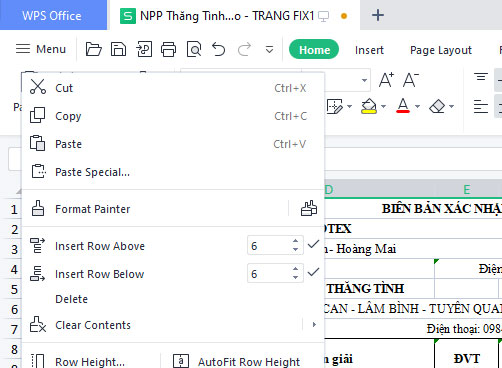Click the LÂM BÌNH - TUYÊN QUANG address cell
The image size is (502, 368).
pos(412,309)
